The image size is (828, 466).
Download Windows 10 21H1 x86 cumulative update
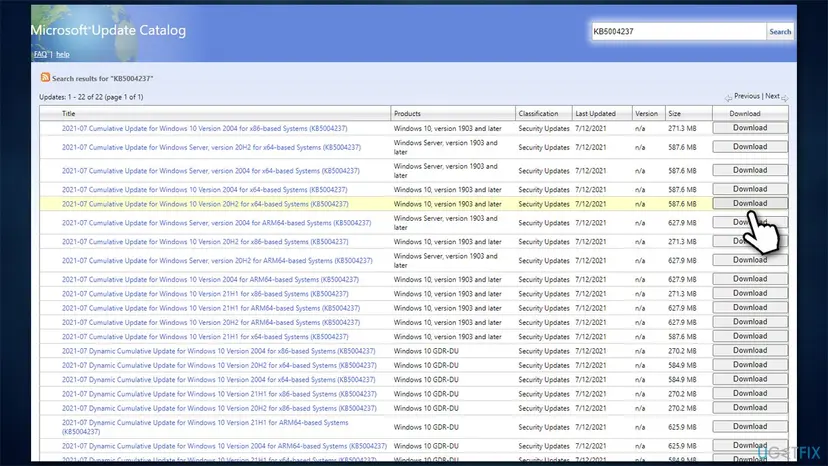[750, 293]
